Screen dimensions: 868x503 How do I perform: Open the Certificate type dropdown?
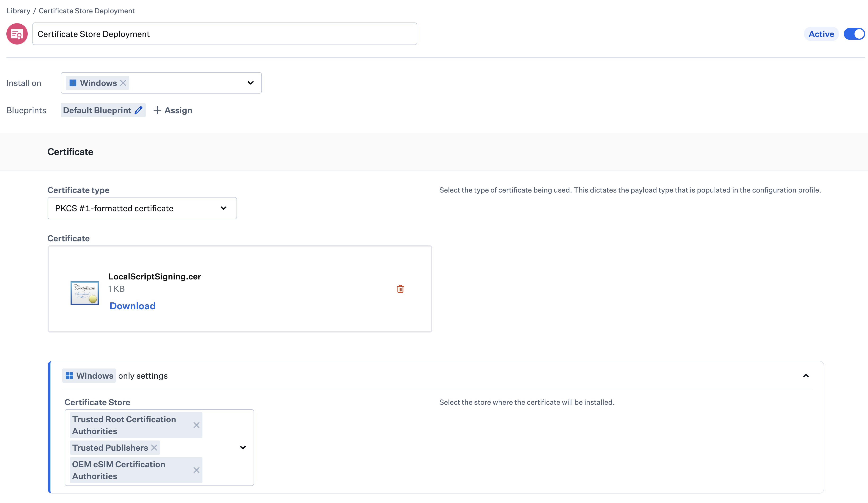click(x=223, y=208)
